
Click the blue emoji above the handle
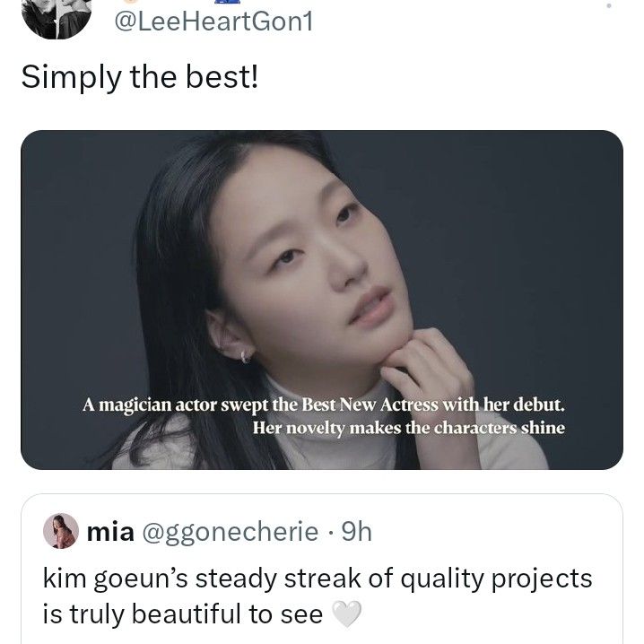227,1
